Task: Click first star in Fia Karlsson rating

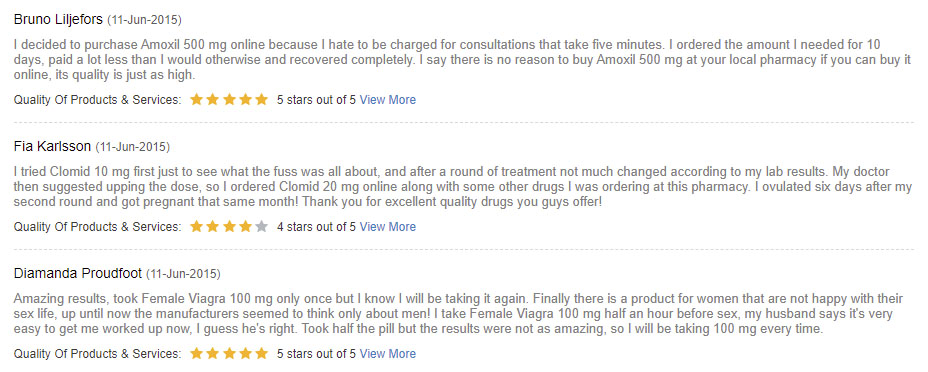Action: coord(196,227)
